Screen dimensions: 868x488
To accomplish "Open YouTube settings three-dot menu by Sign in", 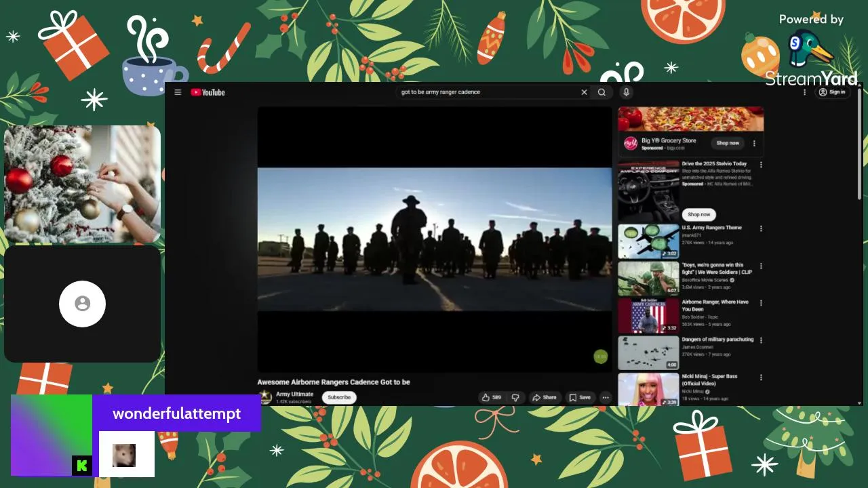I will point(805,92).
